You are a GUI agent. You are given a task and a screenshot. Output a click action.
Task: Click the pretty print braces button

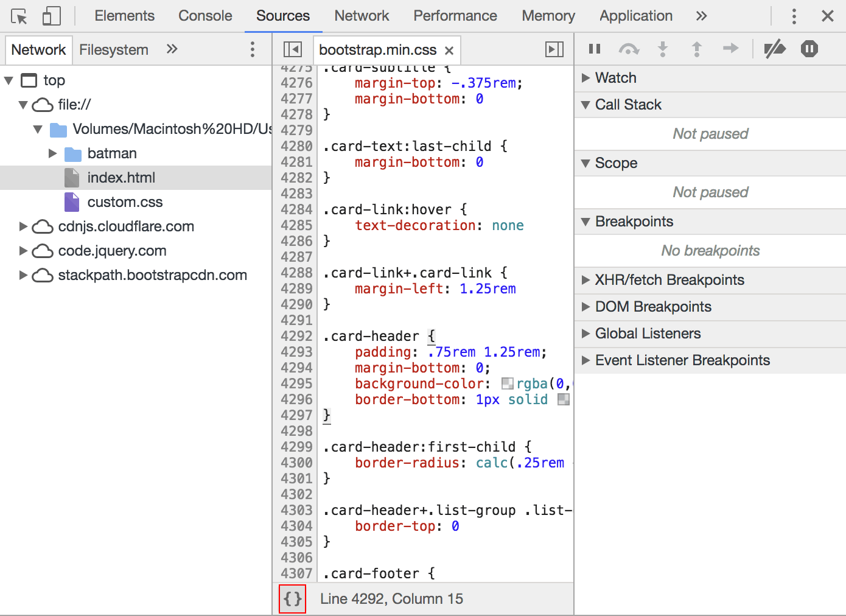tap(293, 599)
